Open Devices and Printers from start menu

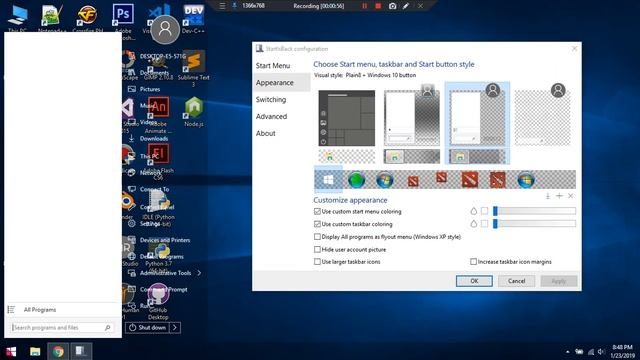pos(164,240)
